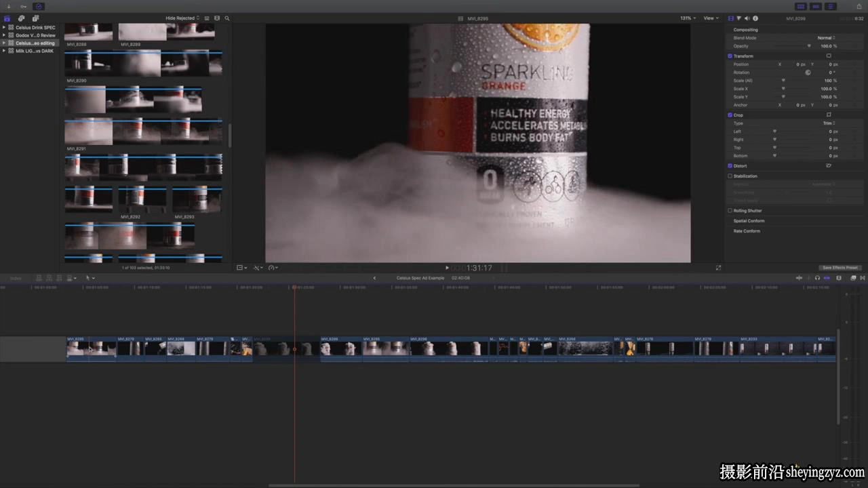Switch to the Audio inspector tab

pos(747,18)
